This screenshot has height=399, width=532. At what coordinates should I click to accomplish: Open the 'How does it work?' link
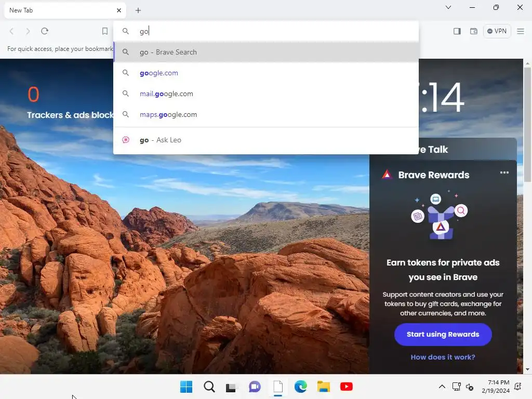coord(443,357)
